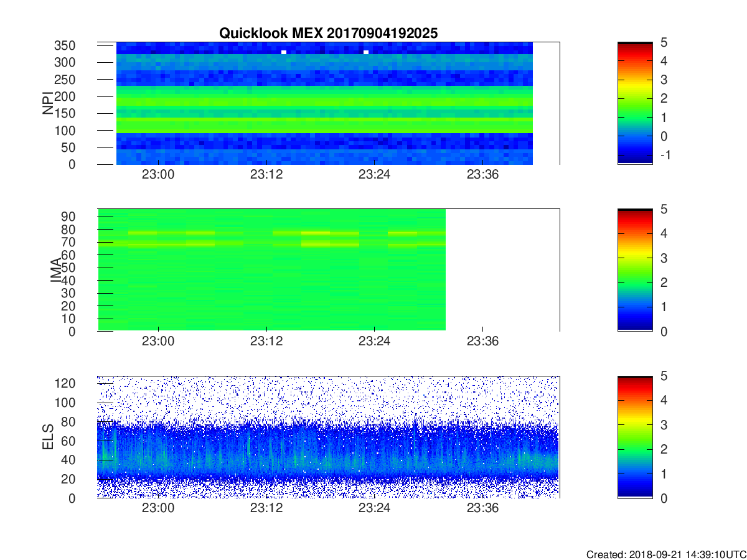
Task: Click 23:24 tick label under IMA plot
Action: click(374, 342)
